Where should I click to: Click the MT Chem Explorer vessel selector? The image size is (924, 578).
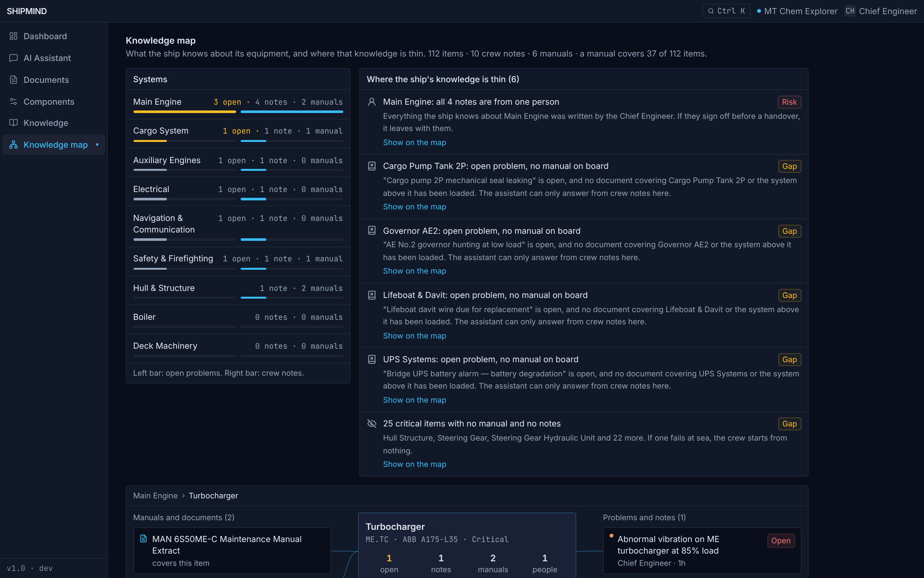click(797, 11)
